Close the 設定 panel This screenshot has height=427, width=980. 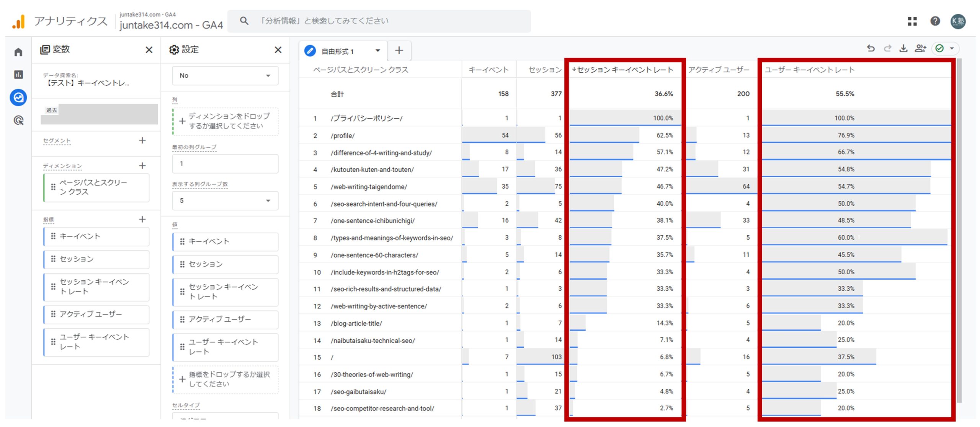[x=278, y=50]
